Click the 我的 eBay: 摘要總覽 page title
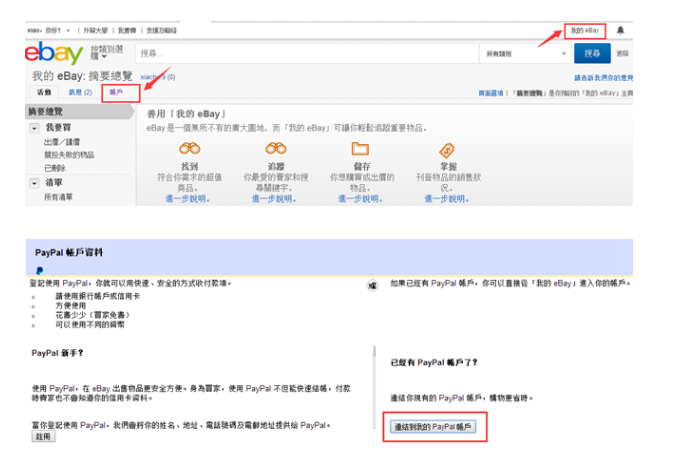Screen dimensions: 674x465 82,76
